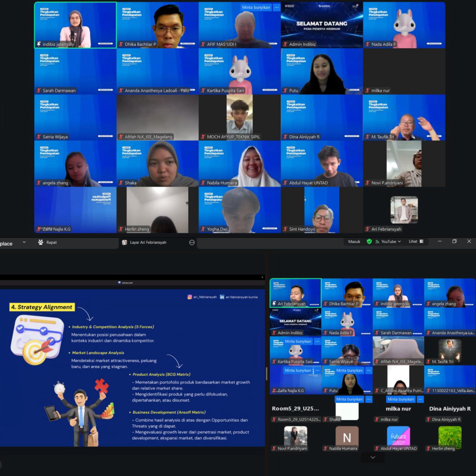The image size is (476, 476).
Task: Click the three-dots on Kartika Puspita Sari's small tile
Action: coord(317,342)
